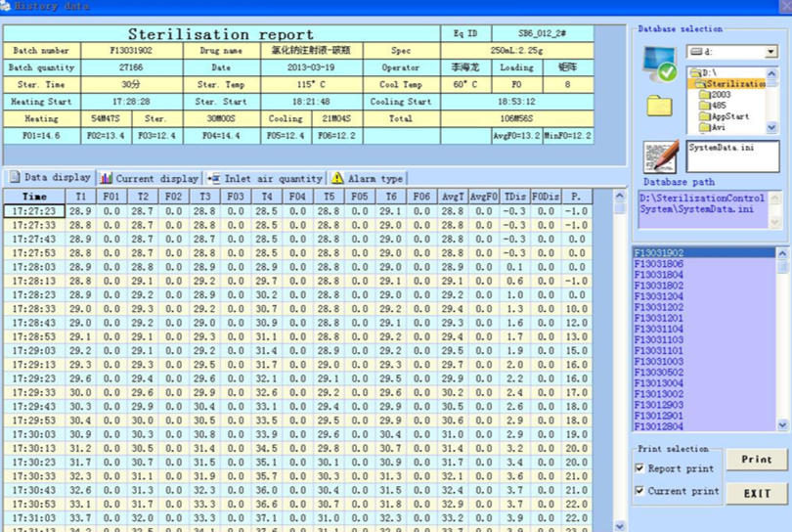Select SystemData.ini in the file list
Image resolution: width=792 pixels, height=532 pixels.
click(x=720, y=147)
